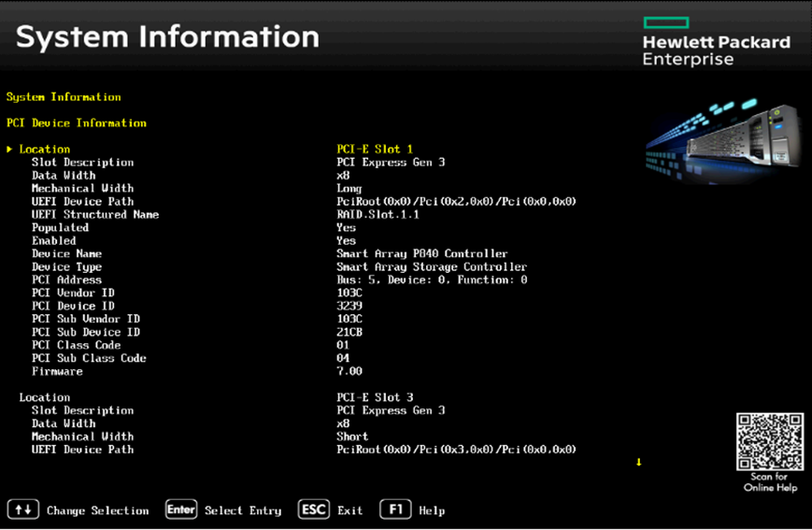
Task: Click the Change Selection label
Action: (x=98, y=510)
